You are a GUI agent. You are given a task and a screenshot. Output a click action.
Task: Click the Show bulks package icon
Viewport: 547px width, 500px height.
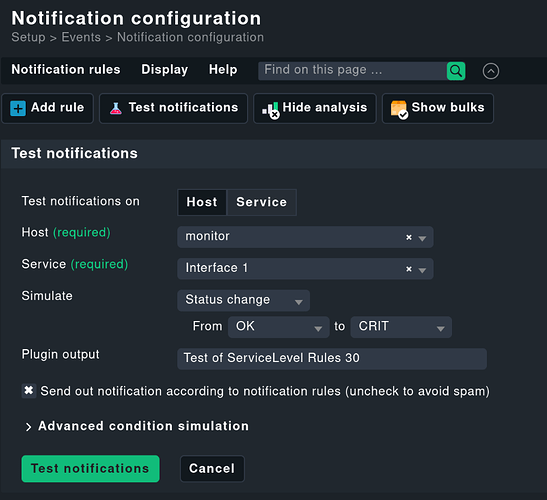(399, 110)
